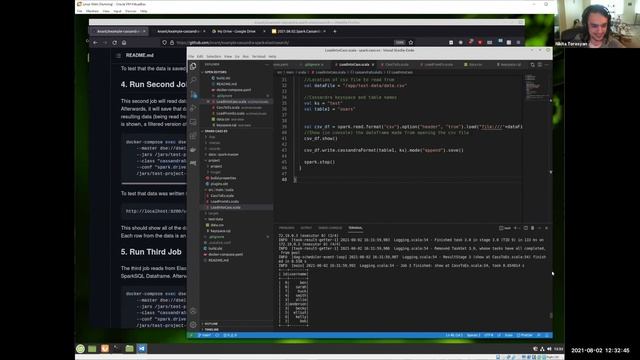Open the Run and Debug view icon
The height and width of the screenshot is (360, 640).
pos(193,108)
